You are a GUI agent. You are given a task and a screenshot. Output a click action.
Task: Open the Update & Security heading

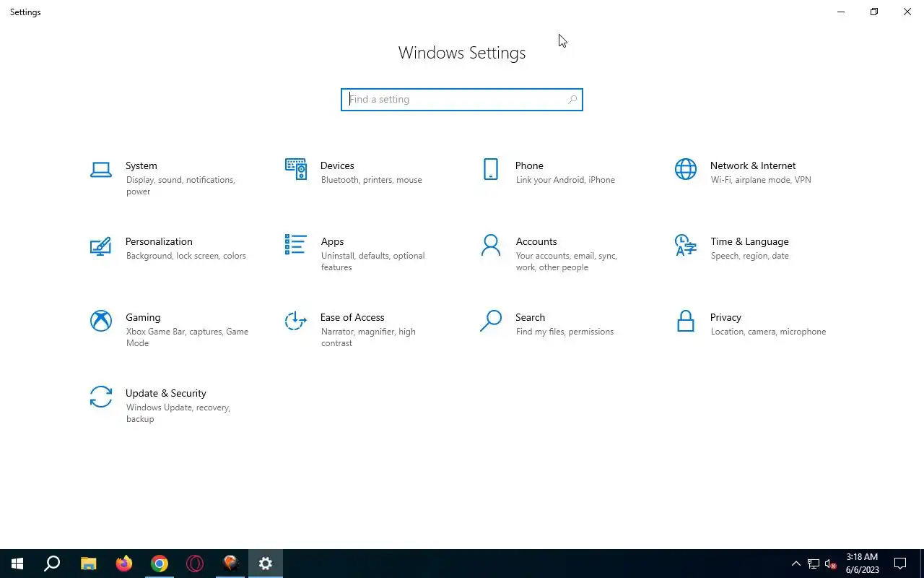point(166,393)
